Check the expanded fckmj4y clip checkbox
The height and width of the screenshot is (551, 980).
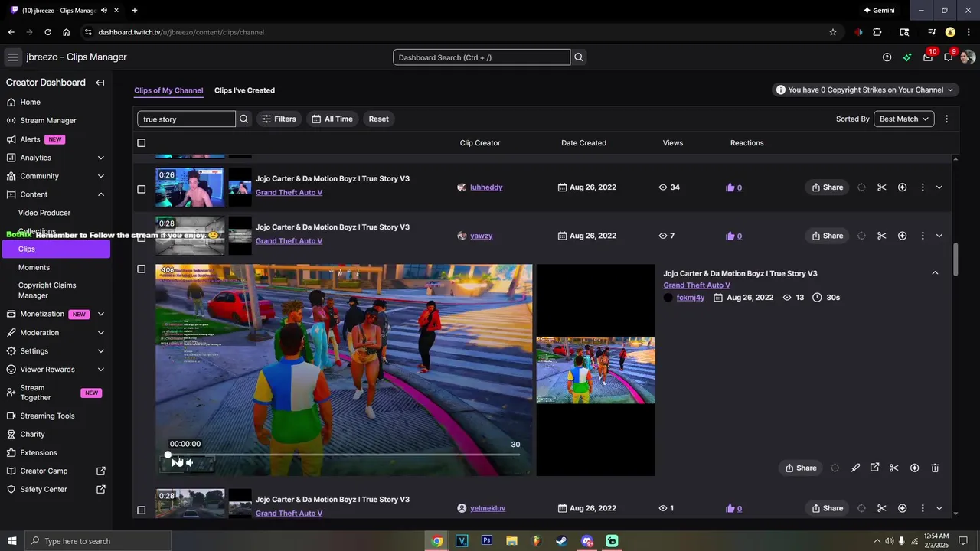click(x=141, y=269)
